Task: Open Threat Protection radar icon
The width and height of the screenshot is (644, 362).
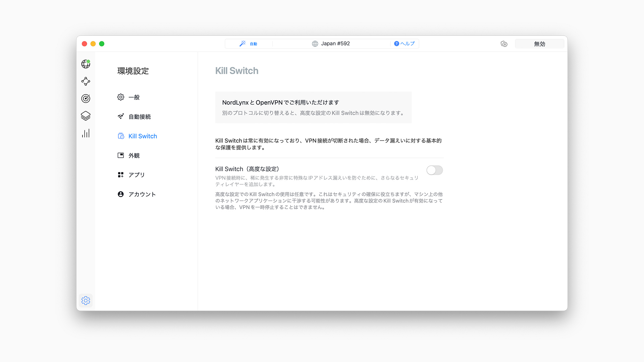Action: pos(86,99)
